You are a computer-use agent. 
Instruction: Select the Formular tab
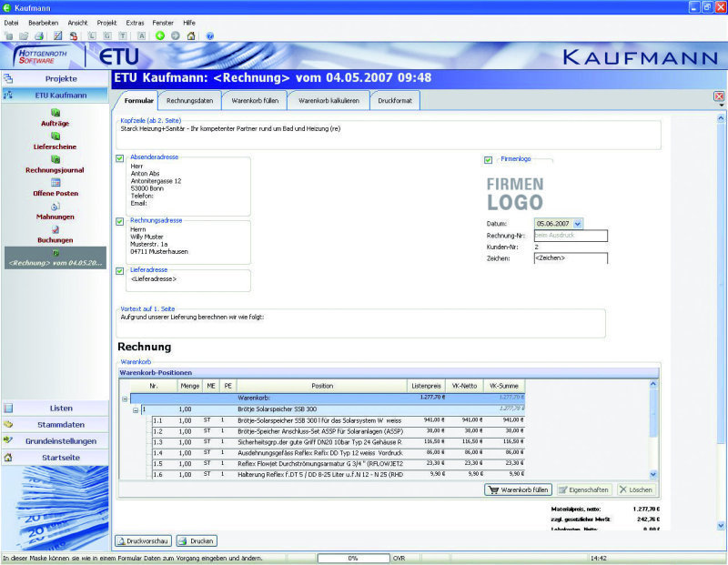point(139,101)
